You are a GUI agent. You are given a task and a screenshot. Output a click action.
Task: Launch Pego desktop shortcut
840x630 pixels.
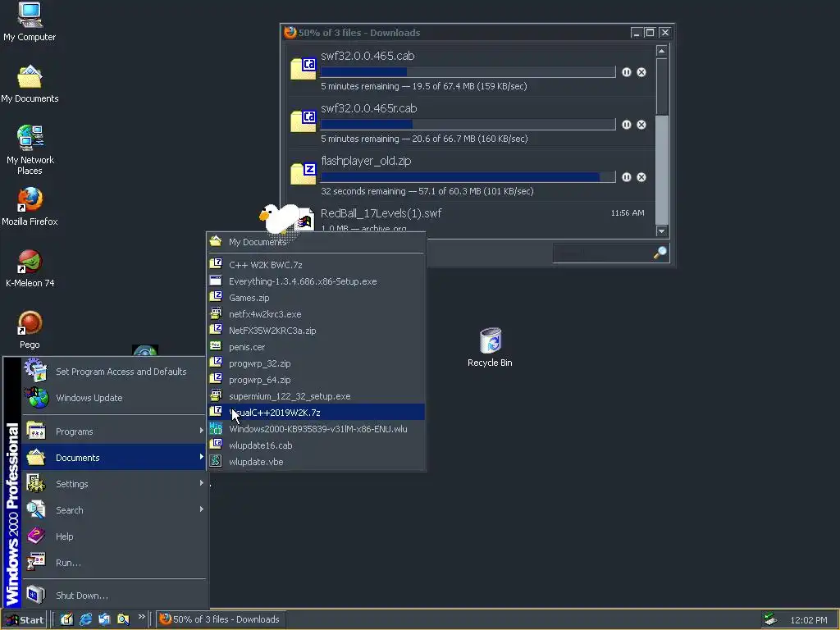tap(30, 330)
